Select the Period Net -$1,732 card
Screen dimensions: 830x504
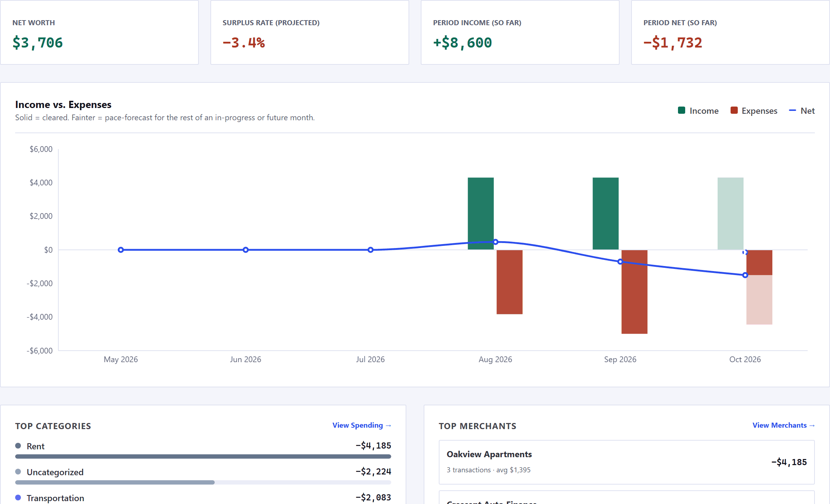[x=731, y=32]
